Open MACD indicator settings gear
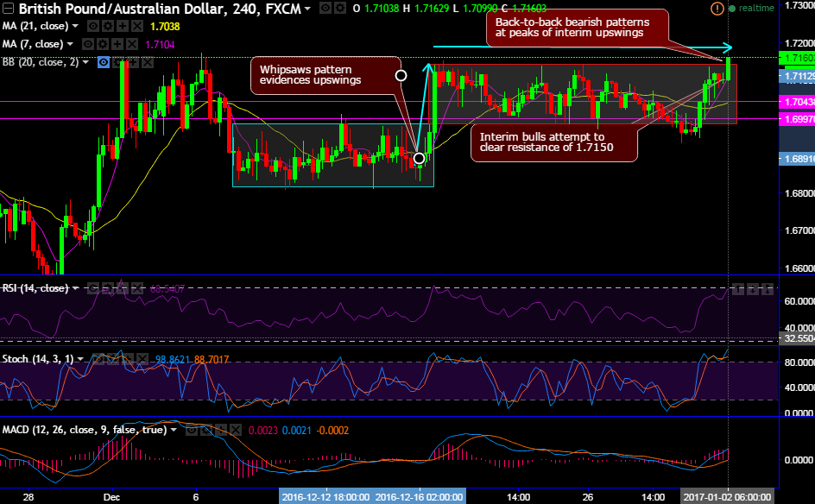815x504 pixels. (x=207, y=430)
